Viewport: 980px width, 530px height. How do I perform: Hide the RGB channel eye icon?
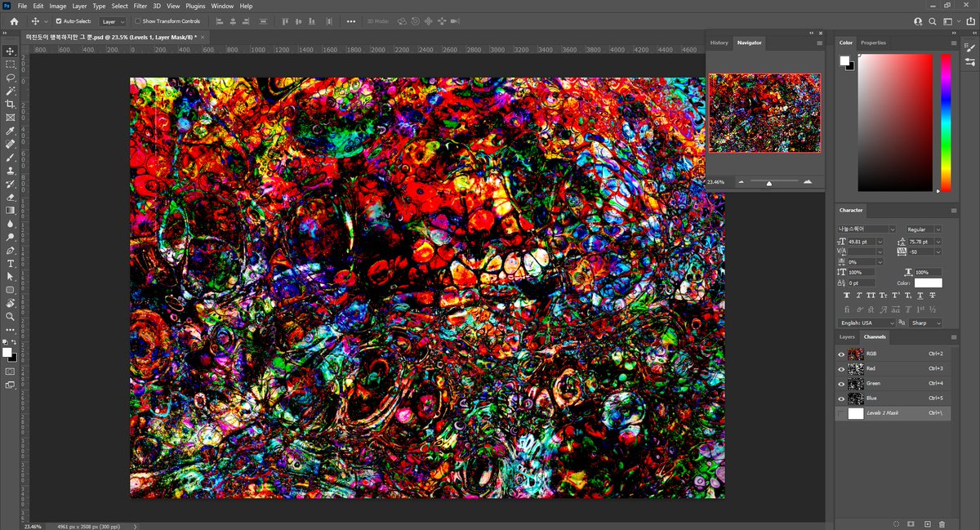pyautogui.click(x=841, y=354)
